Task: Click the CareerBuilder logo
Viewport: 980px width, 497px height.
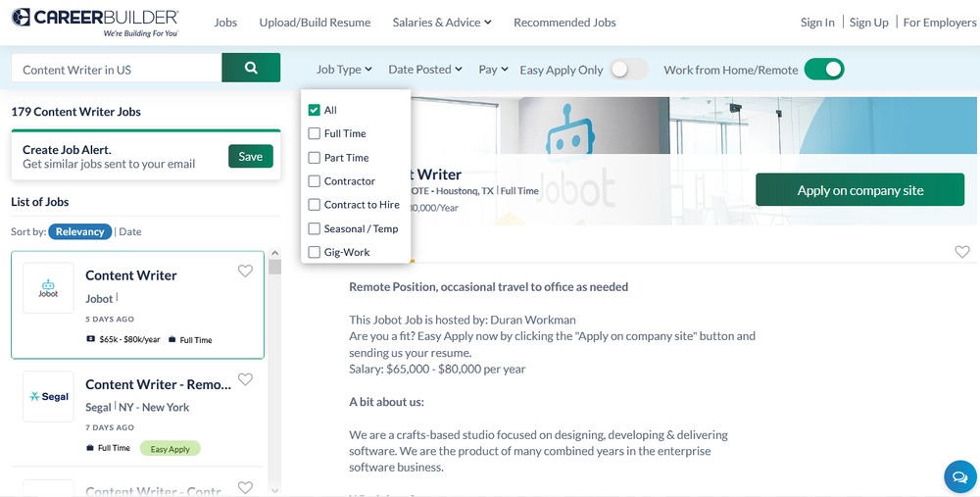Action: point(95,23)
